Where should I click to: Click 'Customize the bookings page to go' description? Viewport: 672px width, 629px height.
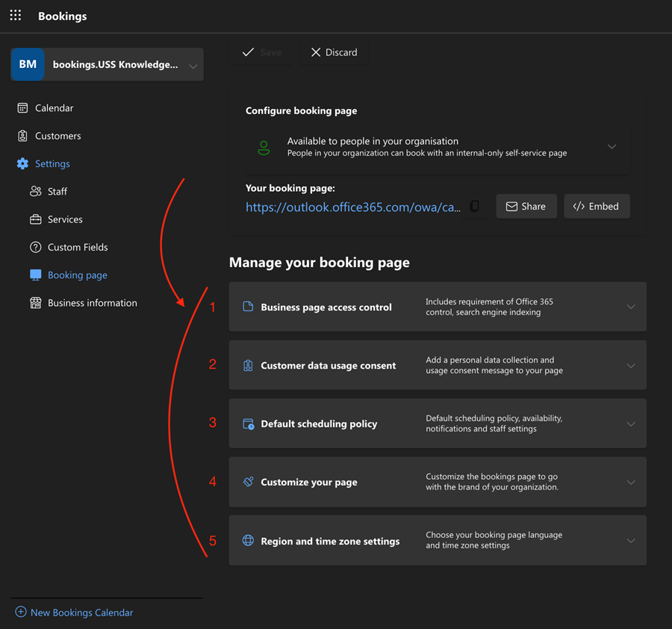(492, 482)
